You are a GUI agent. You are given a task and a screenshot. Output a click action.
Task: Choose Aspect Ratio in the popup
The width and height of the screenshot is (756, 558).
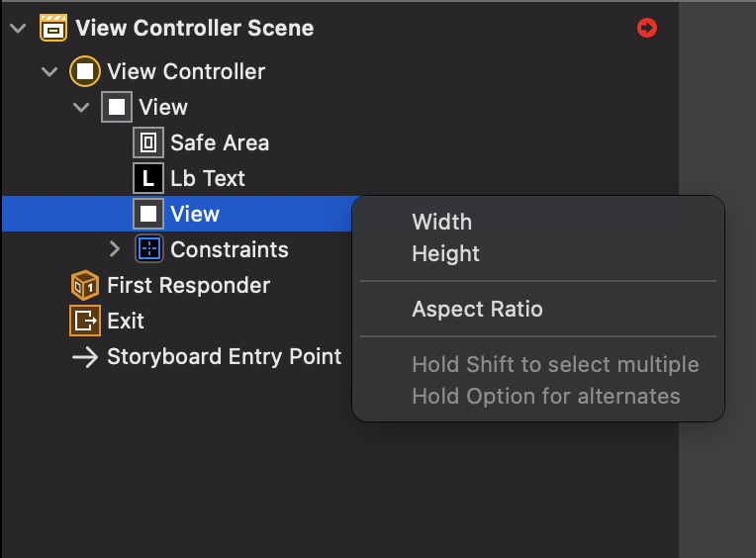click(477, 309)
